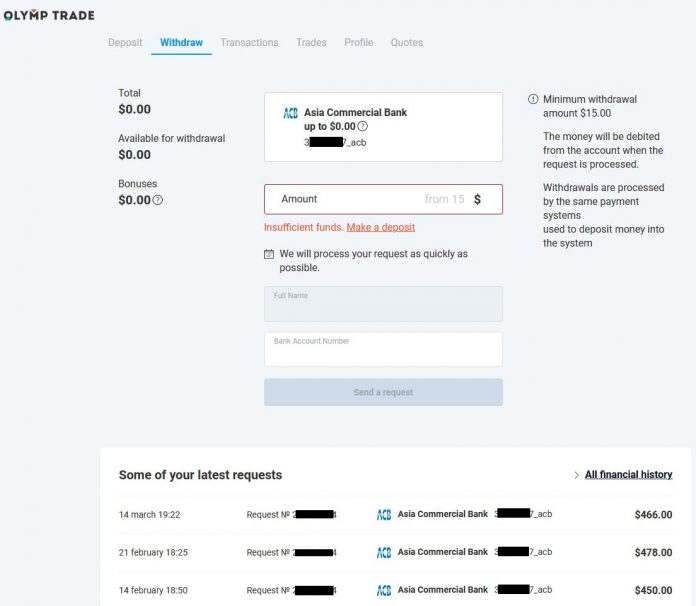
Task: Expand All financial history chevron arrow
Action: [577, 475]
